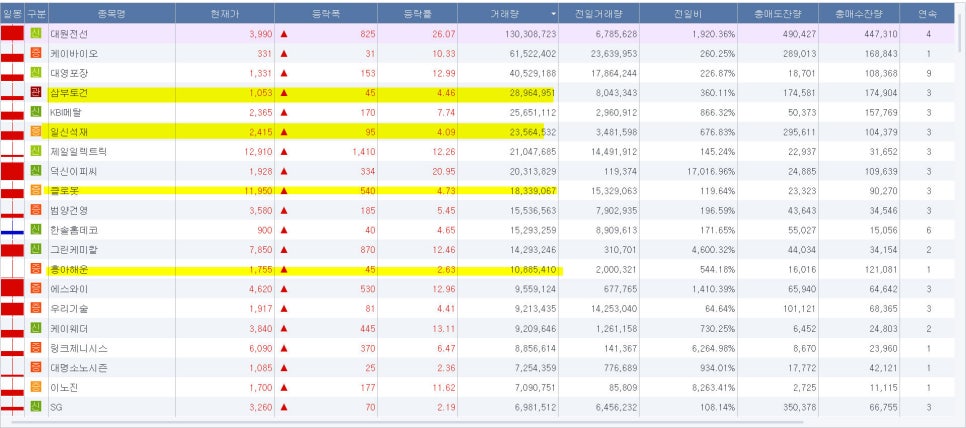
Task: Select the stock name 범양건영
Action: pos(69,211)
